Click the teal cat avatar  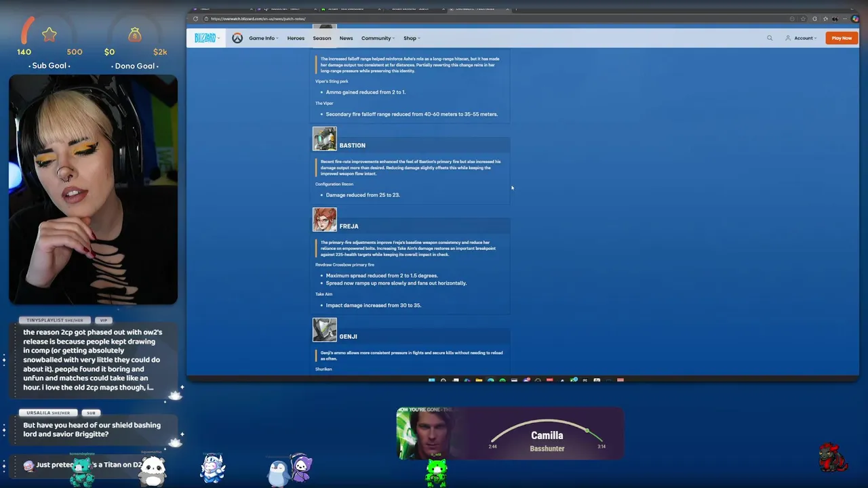(x=81, y=472)
